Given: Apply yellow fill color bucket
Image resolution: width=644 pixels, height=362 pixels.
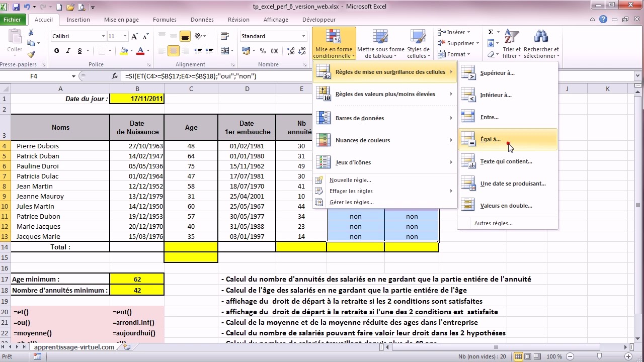Looking at the screenshot, I should pyautogui.click(x=125, y=51).
